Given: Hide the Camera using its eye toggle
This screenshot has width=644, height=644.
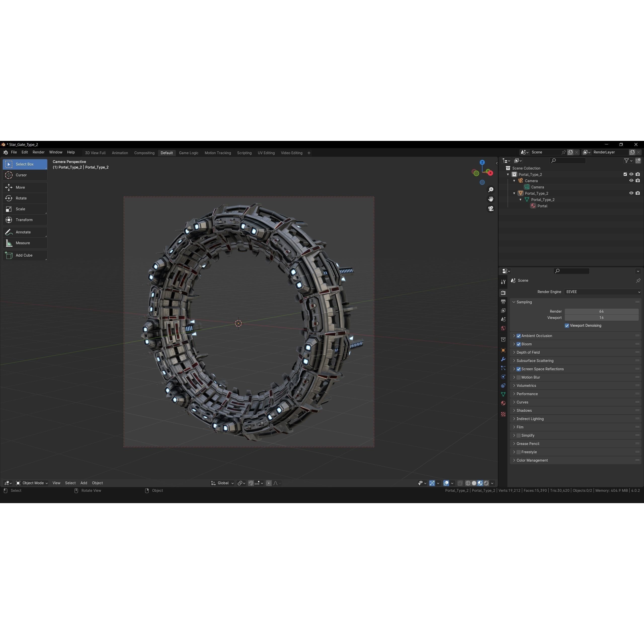Looking at the screenshot, I should pyautogui.click(x=631, y=180).
